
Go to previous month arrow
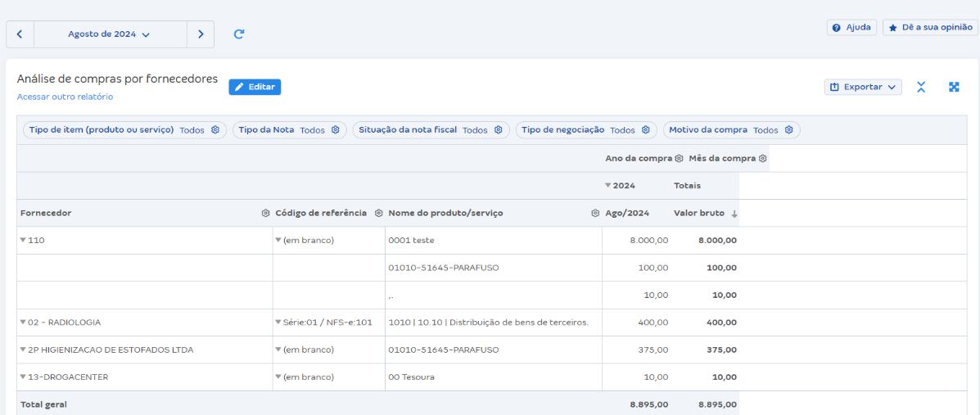(20, 34)
